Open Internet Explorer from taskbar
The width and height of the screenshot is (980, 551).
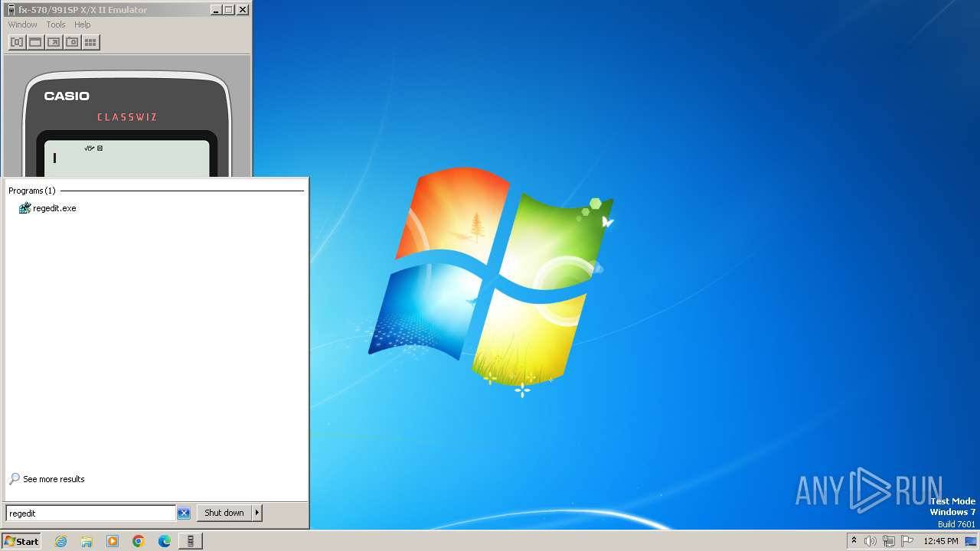[61, 541]
